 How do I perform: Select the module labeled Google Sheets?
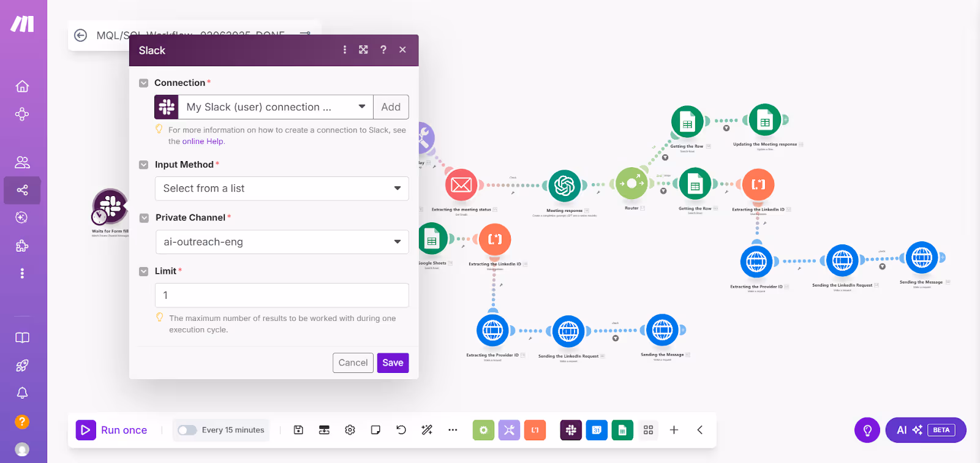[x=432, y=239]
